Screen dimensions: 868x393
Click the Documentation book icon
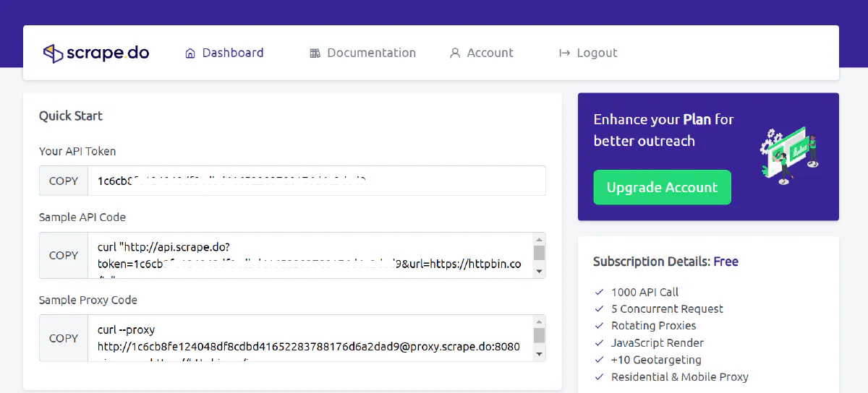click(315, 53)
